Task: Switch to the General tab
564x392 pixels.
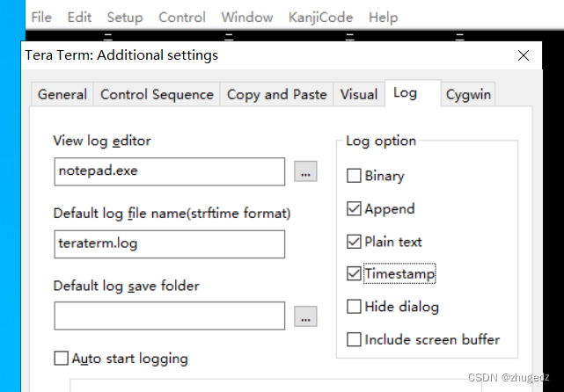Action: click(x=62, y=95)
